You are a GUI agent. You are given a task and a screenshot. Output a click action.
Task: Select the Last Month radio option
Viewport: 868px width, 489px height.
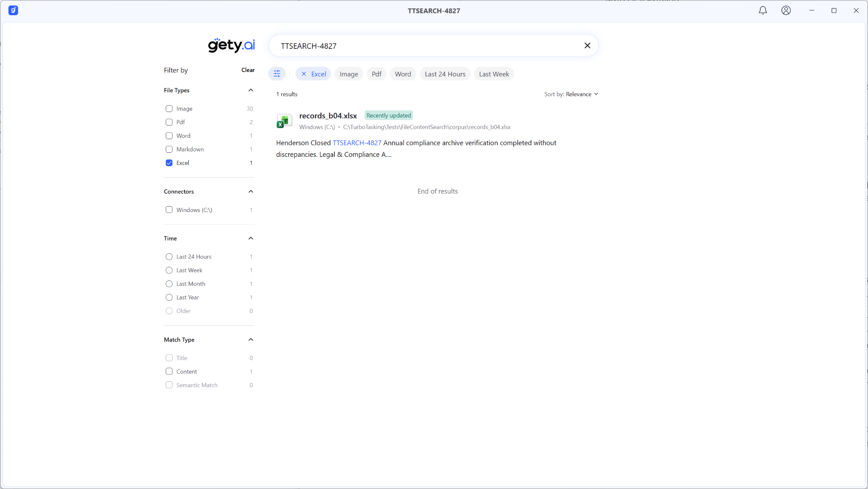(x=169, y=284)
